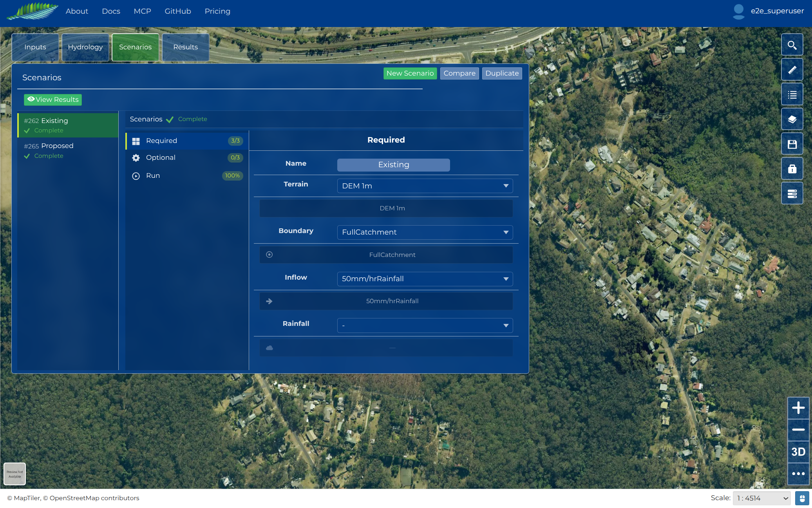
Task: Click the eye icon in View Results
Action: 31,99
